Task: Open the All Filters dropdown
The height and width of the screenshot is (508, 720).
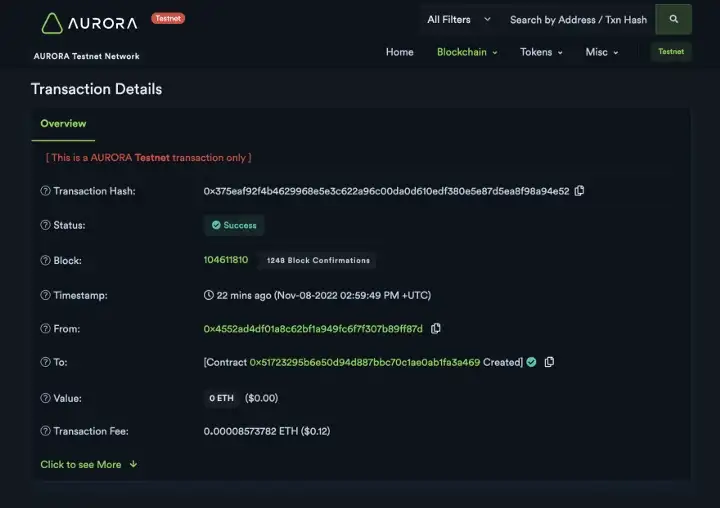Action: pos(459,20)
